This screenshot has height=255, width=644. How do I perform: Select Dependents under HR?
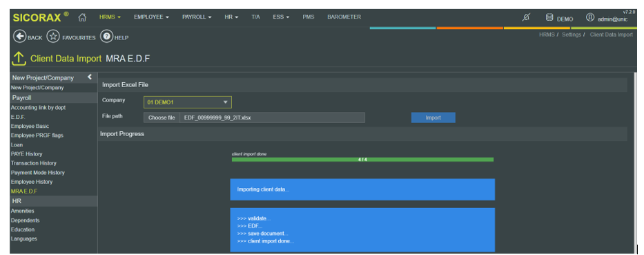click(x=25, y=220)
